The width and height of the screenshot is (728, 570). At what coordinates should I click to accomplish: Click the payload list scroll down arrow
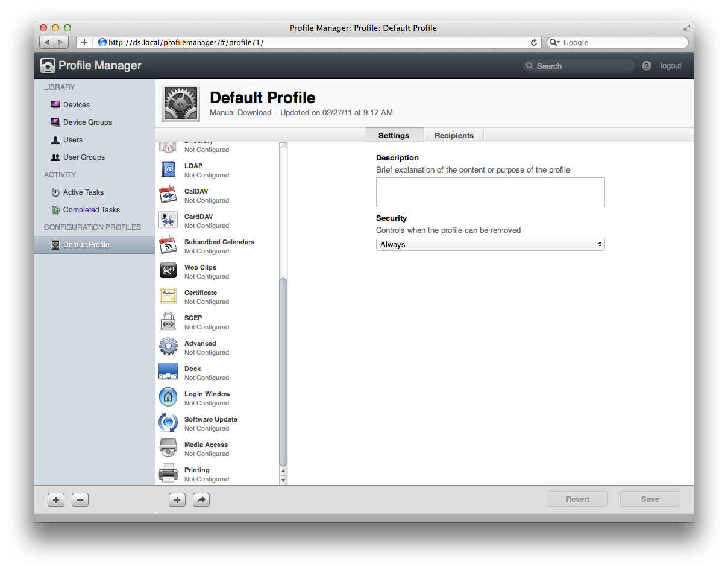(x=283, y=480)
